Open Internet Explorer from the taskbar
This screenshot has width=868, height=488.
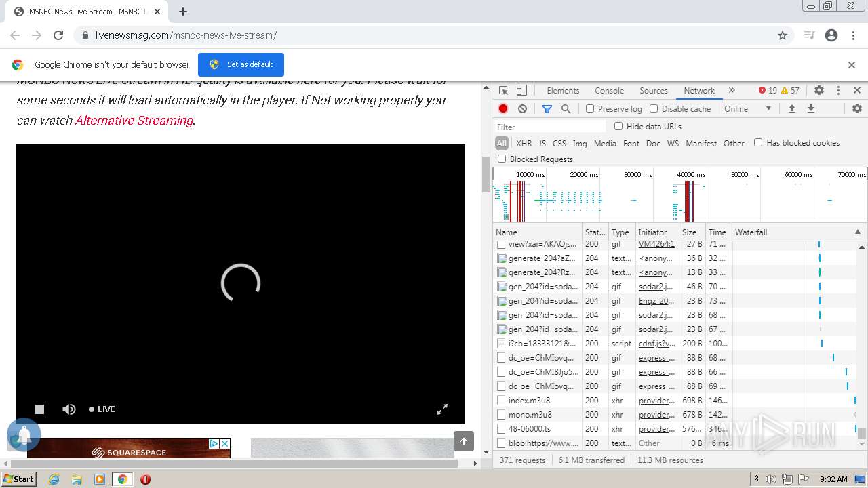click(54, 479)
